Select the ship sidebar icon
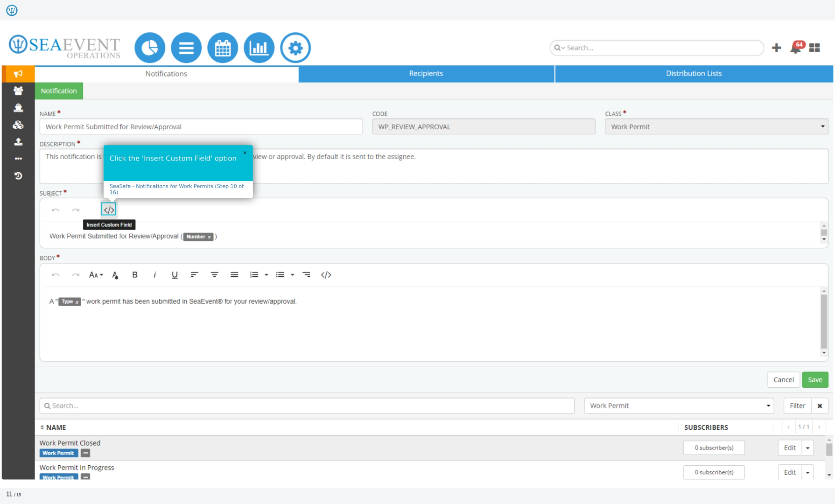Viewport: 835px width, 504px height. click(x=18, y=108)
